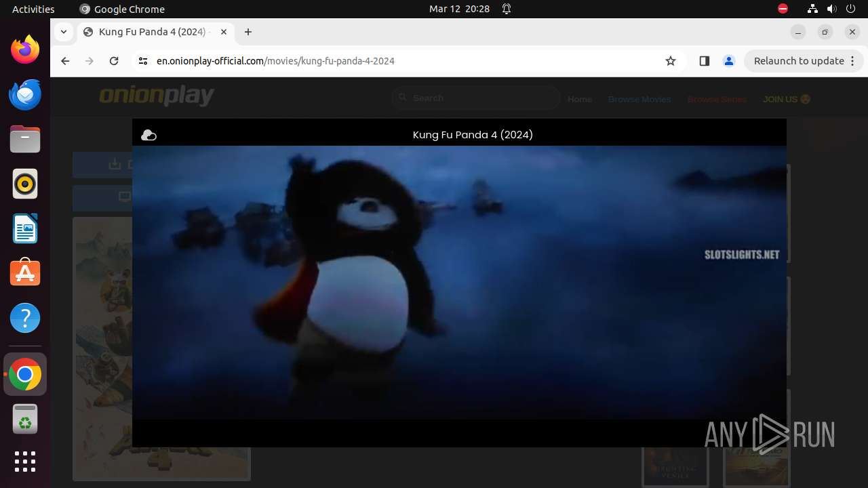Screen dimensions: 868x488
Task: Click the JOIN US link
Action: click(x=787, y=99)
